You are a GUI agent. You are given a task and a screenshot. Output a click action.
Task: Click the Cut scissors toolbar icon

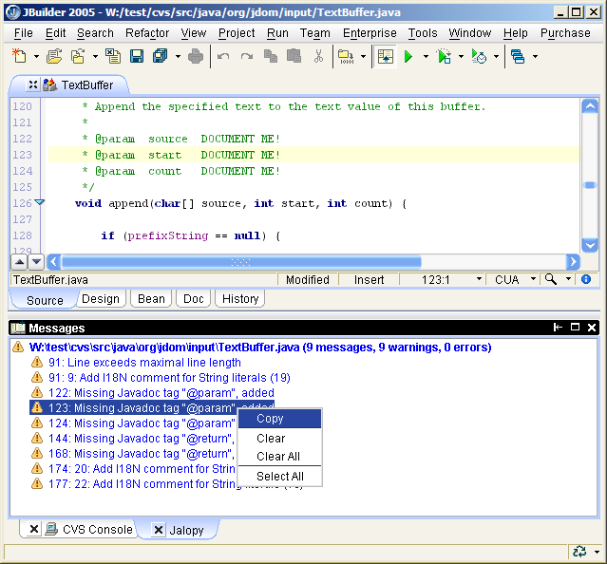(x=318, y=56)
